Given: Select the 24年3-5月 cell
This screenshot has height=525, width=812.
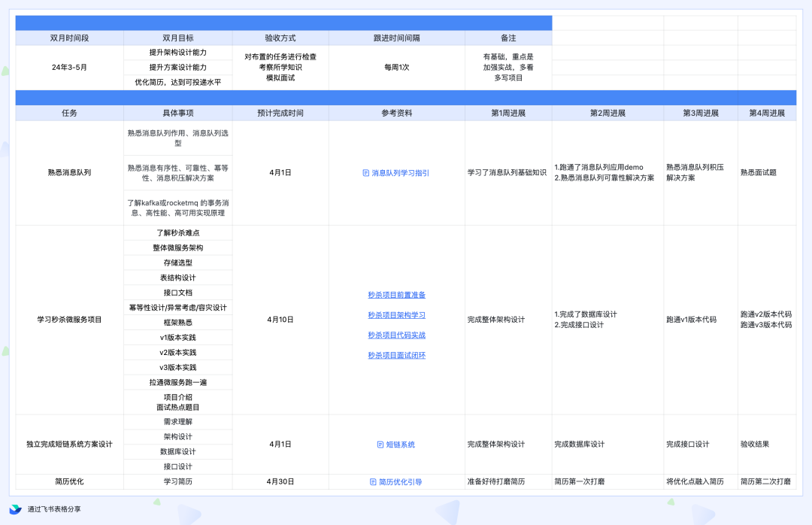Looking at the screenshot, I should pos(69,68).
